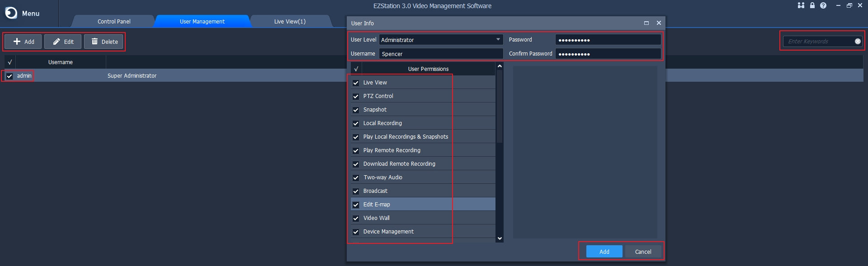Screen dimensions: 868x266
Task: Click the EZStation logo icon beside Menu
Action: [11, 13]
